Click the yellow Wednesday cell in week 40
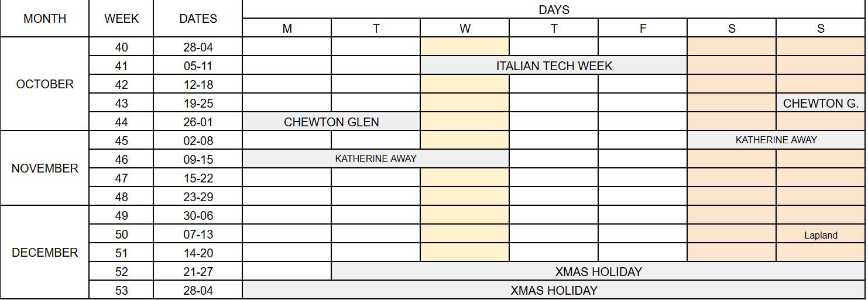Image resolution: width=868 pixels, height=300 pixels. [465, 47]
